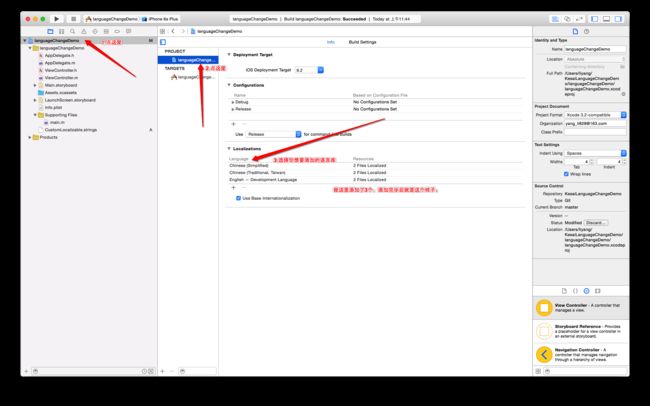Select the languageChangeDemo scheme in toolbar
The height and width of the screenshot is (406, 650).
[111, 19]
